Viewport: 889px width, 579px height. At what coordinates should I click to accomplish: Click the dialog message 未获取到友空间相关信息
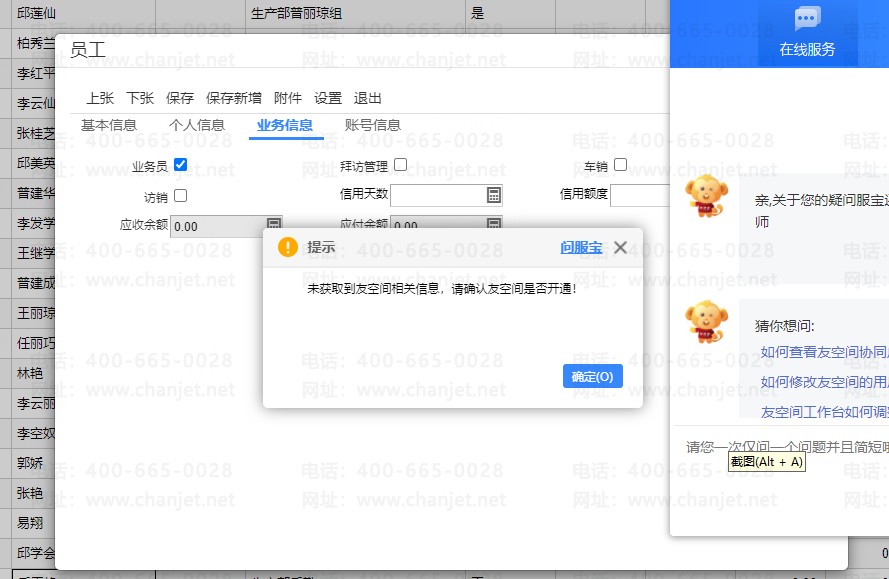(x=442, y=289)
